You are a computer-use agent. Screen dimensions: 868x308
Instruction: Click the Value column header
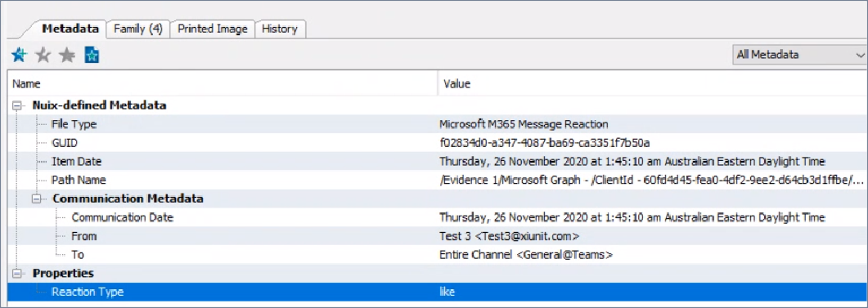click(653, 84)
